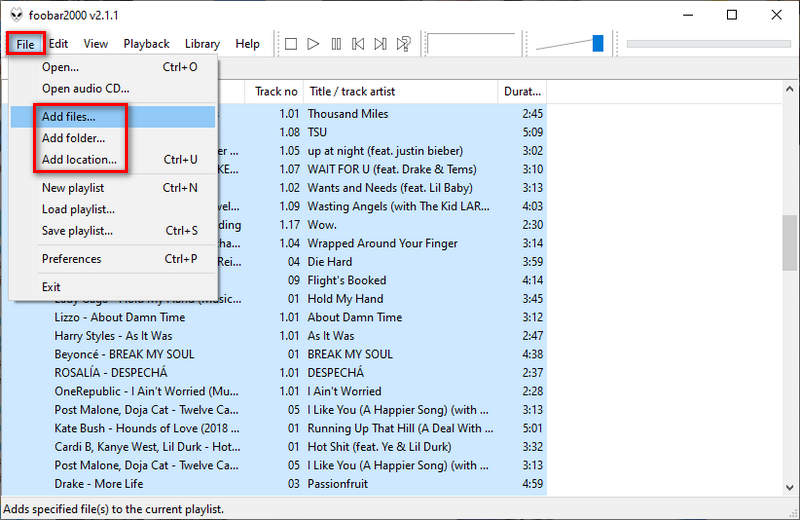Click the Duration column header
This screenshot has height=520, width=800.
click(522, 91)
